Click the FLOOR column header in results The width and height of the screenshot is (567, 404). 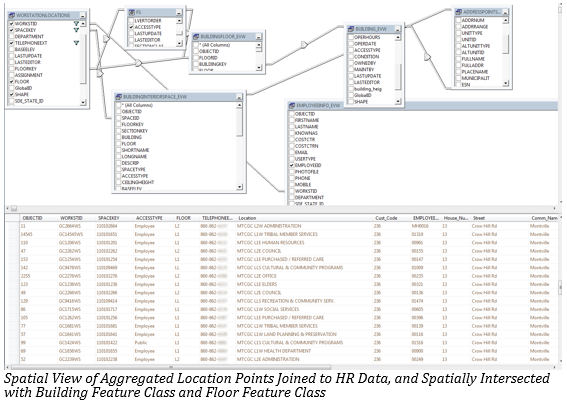click(x=183, y=218)
